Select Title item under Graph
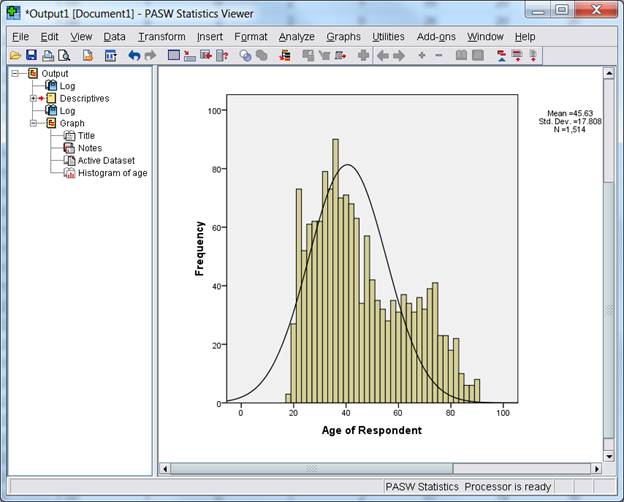The width and height of the screenshot is (624, 502). [86, 136]
